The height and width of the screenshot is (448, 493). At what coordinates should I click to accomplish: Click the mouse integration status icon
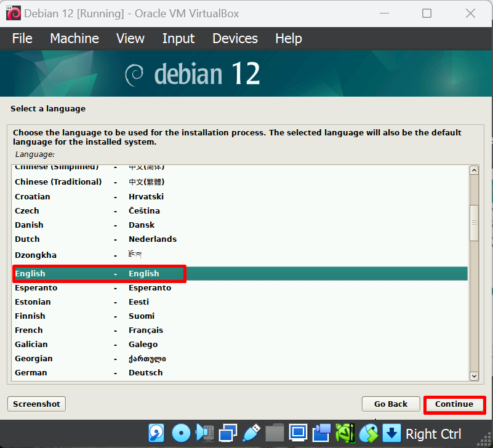tap(369, 433)
